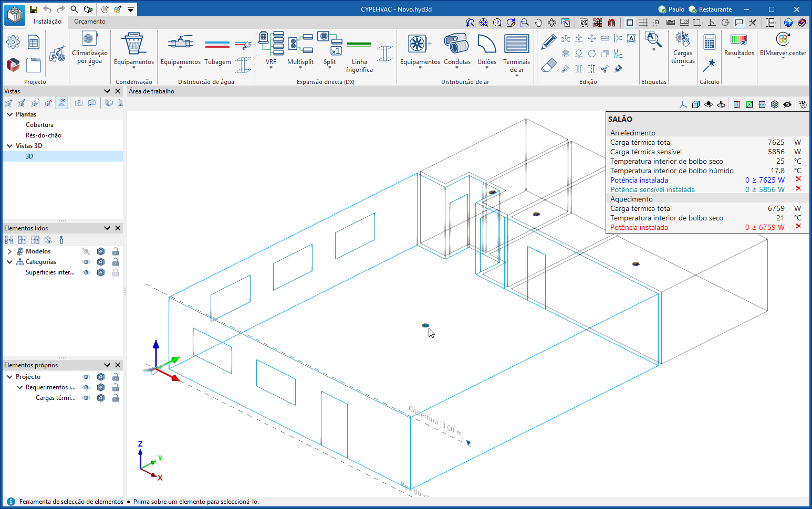This screenshot has width=812, height=509.
Task: Select the Rés-do-chão floor plan
Action: tap(44, 135)
